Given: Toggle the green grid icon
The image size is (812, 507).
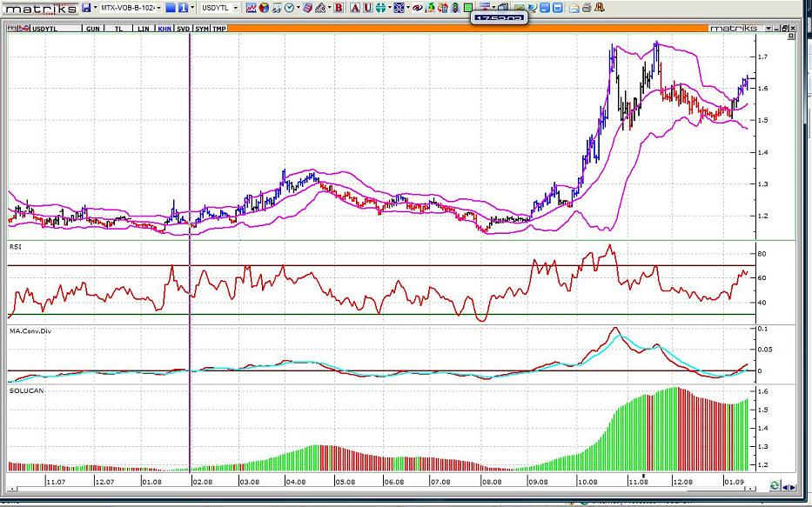Looking at the screenshot, I should 468,8.
